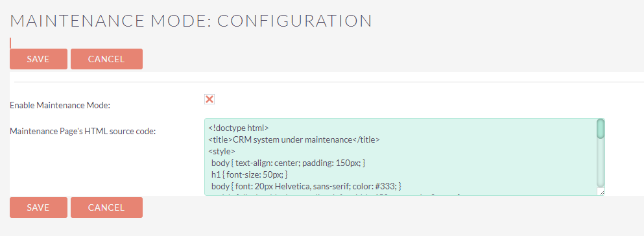Click the Maintenance Page's HTML source code label

[x=82, y=132]
